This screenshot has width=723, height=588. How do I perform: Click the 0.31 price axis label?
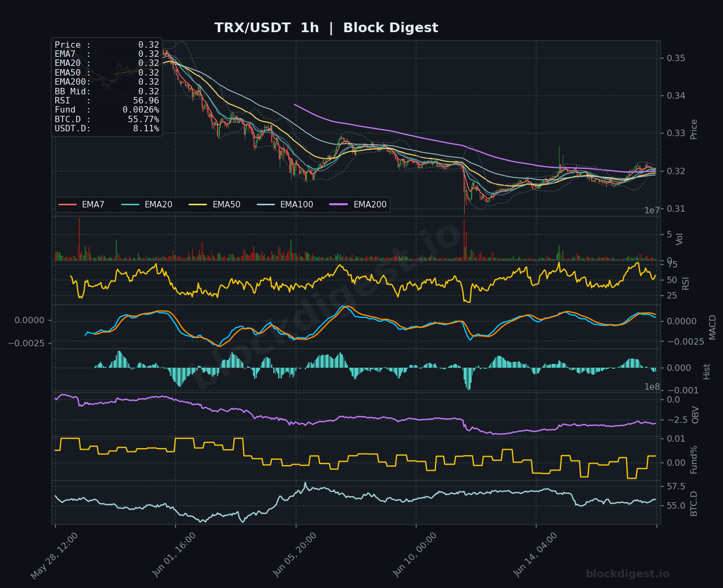(x=676, y=209)
